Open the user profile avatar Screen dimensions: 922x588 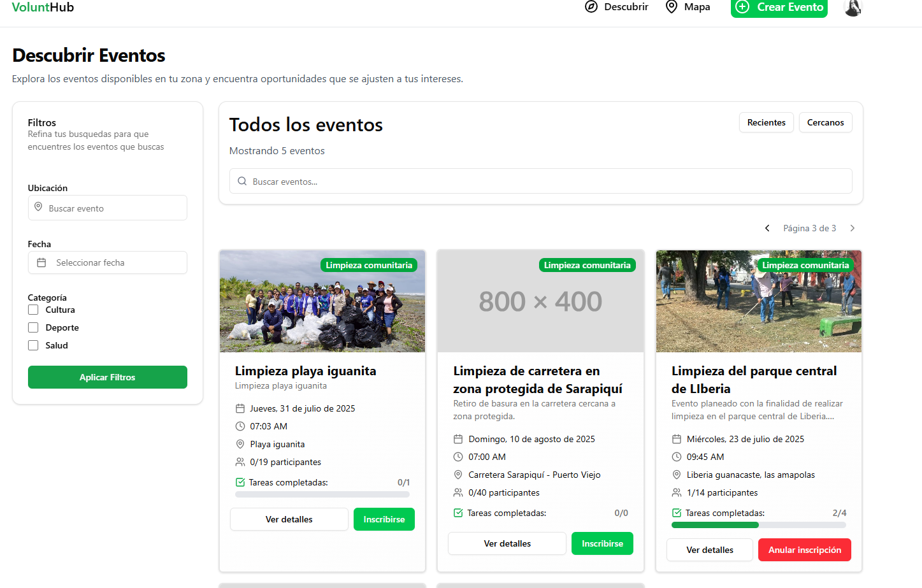[853, 8]
